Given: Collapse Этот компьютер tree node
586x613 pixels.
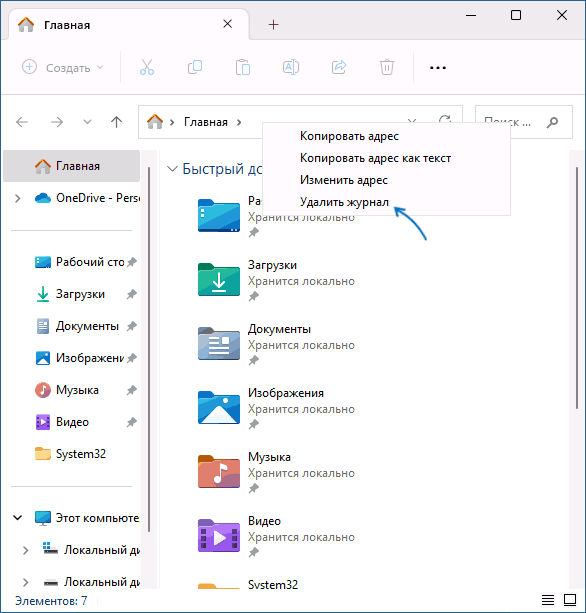Looking at the screenshot, I should tap(18, 518).
